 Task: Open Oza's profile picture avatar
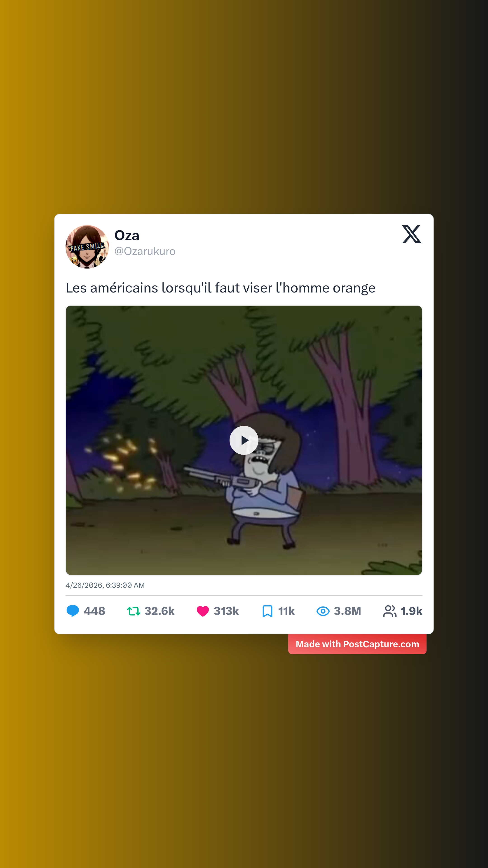[x=87, y=247]
